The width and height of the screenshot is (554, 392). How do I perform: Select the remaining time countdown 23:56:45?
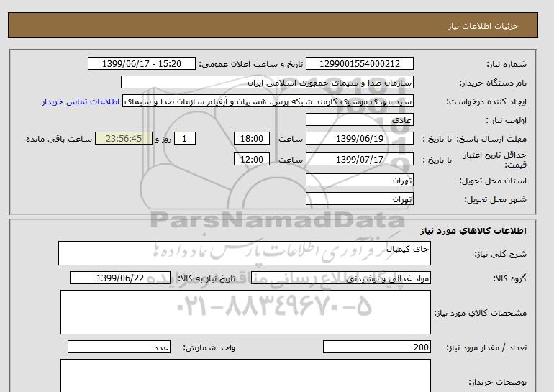coord(124,138)
